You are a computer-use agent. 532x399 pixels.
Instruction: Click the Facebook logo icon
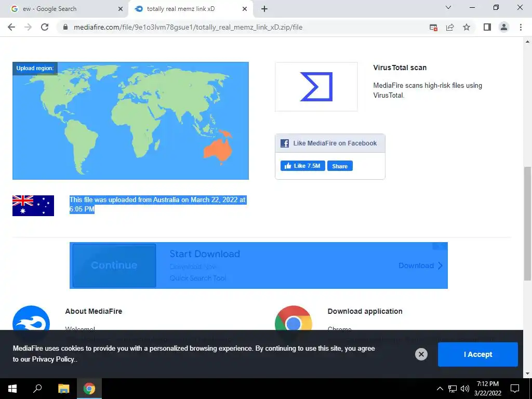coord(285,143)
